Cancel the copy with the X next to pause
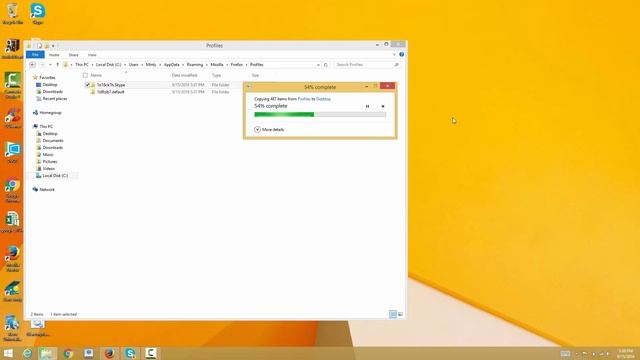The width and height of the screenshot is (640, 360). tap(383, 107)
